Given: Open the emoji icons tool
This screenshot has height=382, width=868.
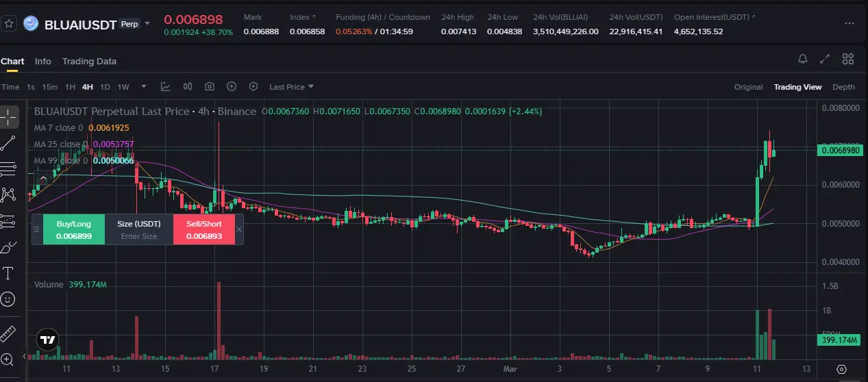Looking at the screenshot, I should (8, 299).
